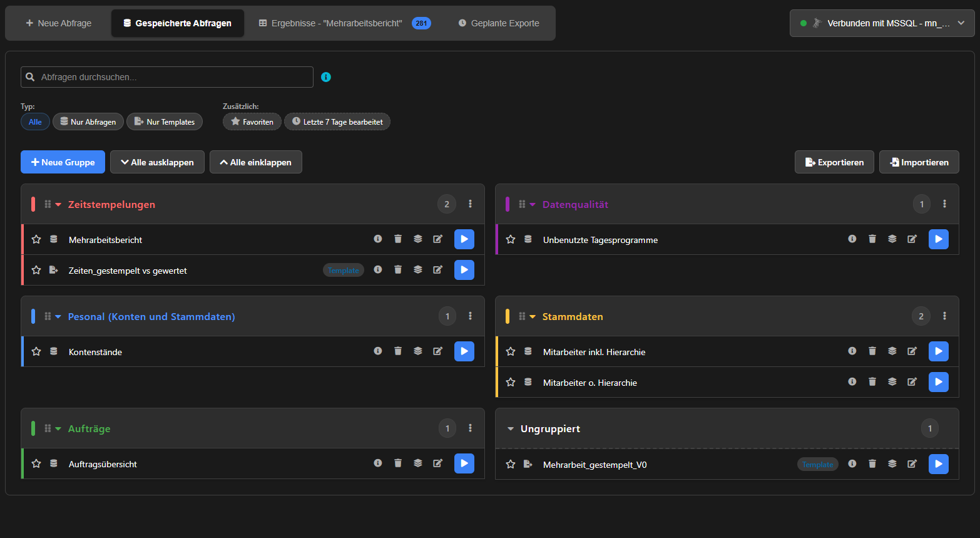Delete the Kontenstände query
Image resolution: width=980 pixels, height=538 pixels.
[398, 351]
